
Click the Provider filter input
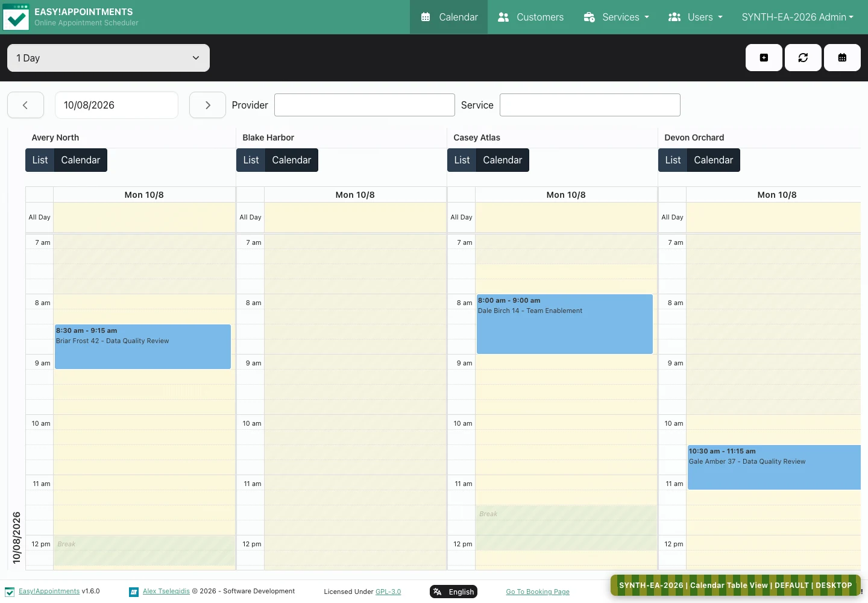[x=365, y=105]
